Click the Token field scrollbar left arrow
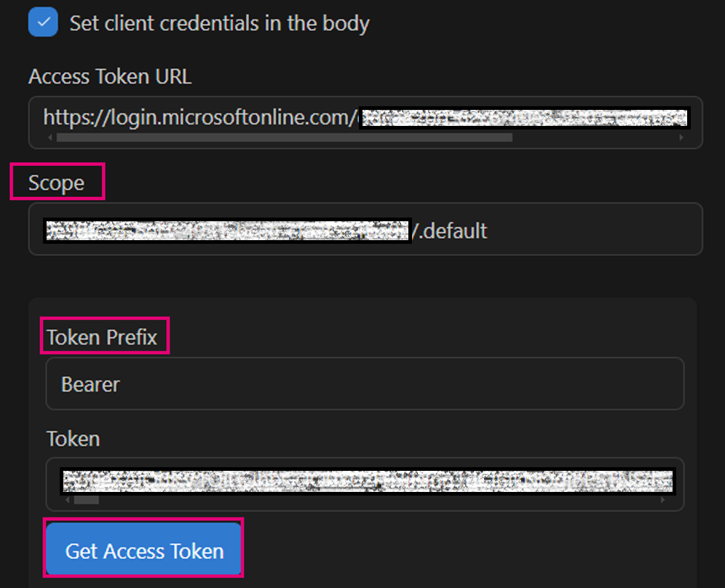The height and width of the screenshot is (588, 725). click(67, 501)
